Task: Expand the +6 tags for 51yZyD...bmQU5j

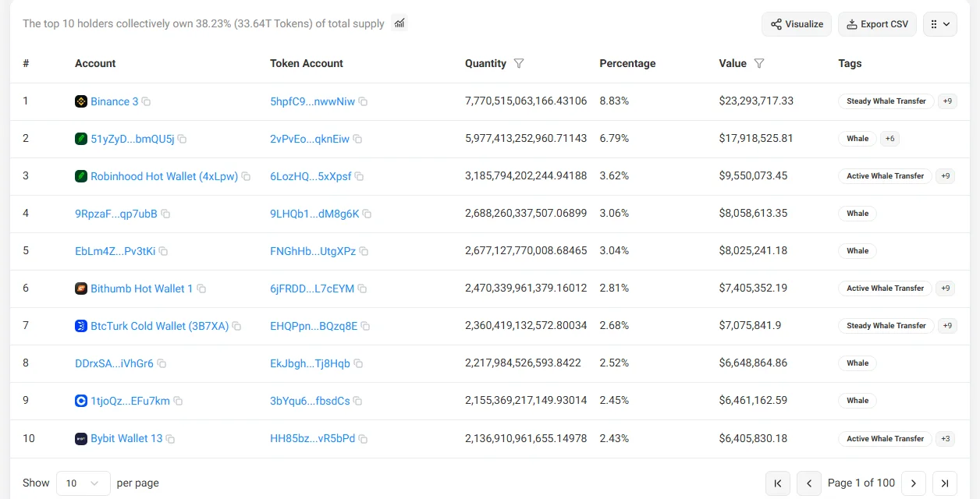Action: coord(889,139)
